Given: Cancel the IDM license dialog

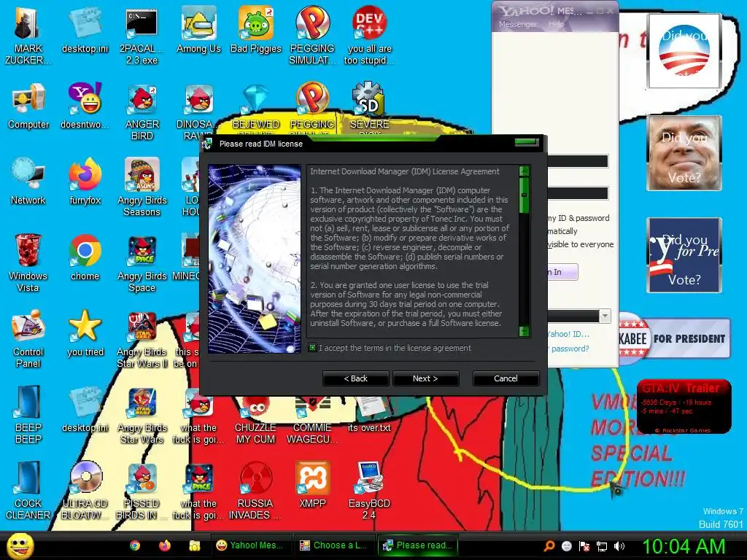Looking at the screenshot, I should tap(506, 378).
